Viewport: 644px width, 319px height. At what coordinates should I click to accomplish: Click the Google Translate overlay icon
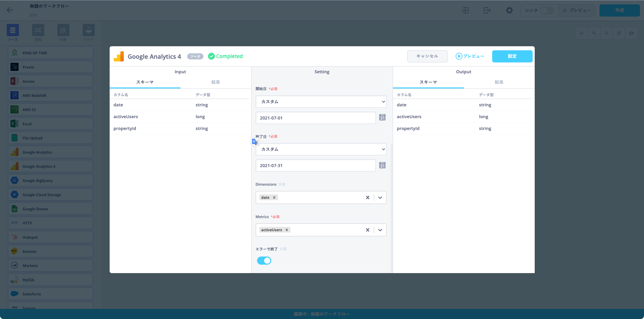click(255, 142)
